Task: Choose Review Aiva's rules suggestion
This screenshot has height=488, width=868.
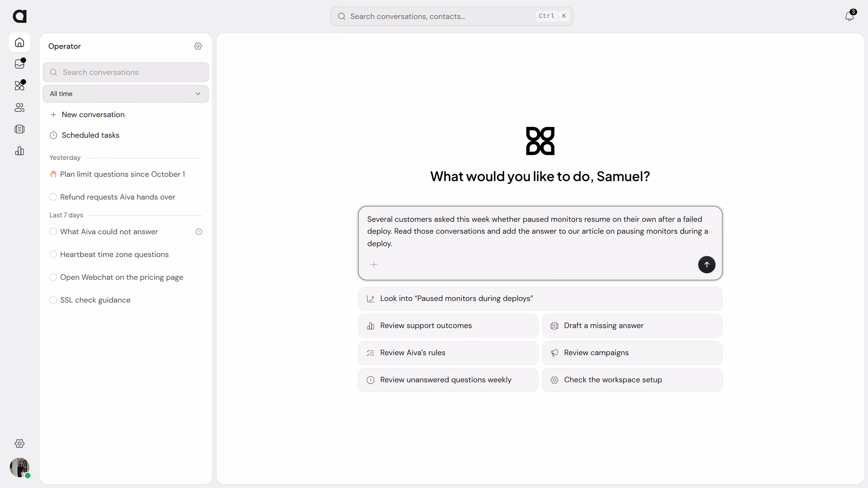Action: [448, 352]
